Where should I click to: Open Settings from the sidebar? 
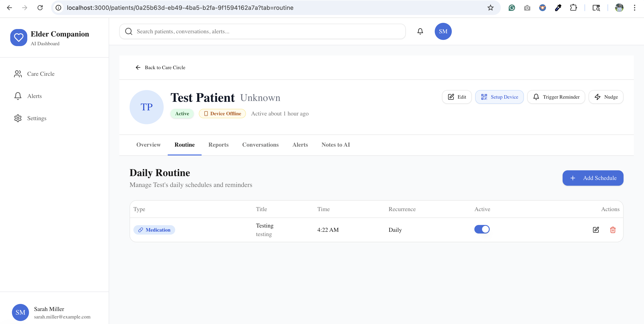pos(36,118)
